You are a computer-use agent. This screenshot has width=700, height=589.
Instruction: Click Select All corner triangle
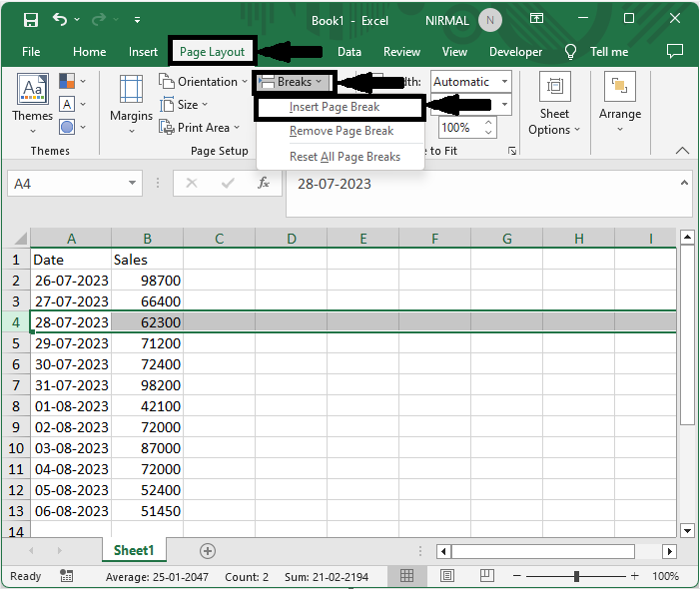[x=20, y=239]
